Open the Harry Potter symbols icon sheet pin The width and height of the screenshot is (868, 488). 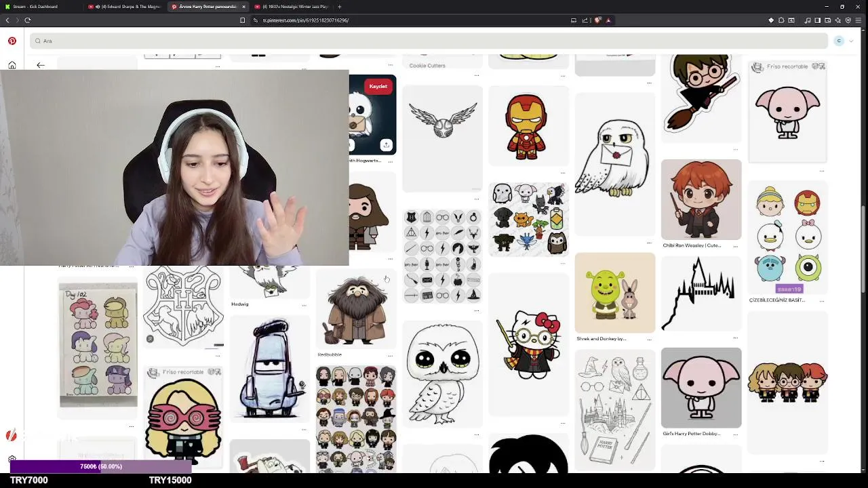click(443, 256)
